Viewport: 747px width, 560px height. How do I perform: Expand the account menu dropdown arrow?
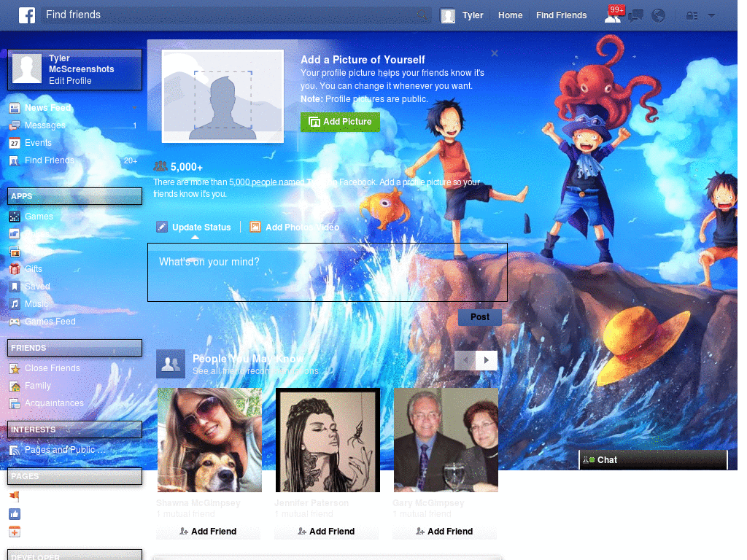point(711,15)
